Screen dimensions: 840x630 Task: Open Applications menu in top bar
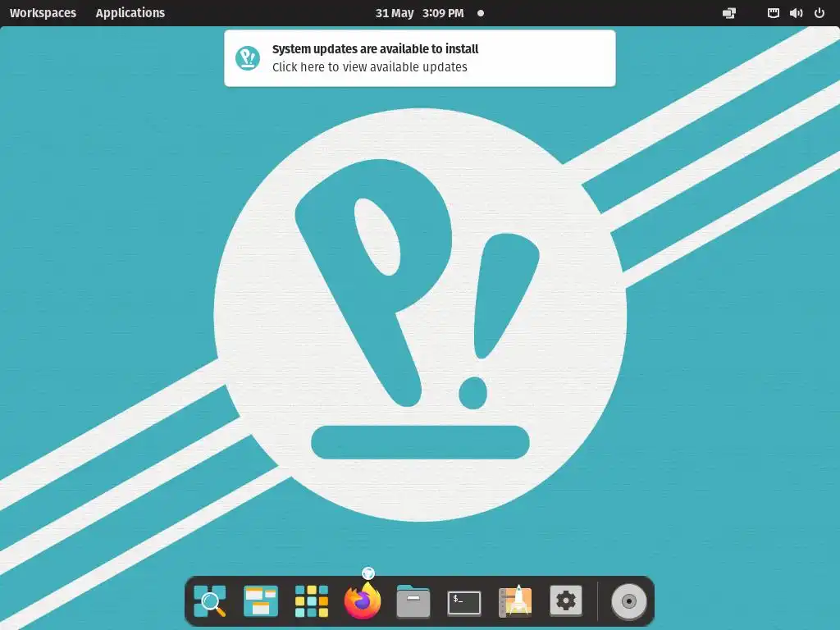coord(130,13)
